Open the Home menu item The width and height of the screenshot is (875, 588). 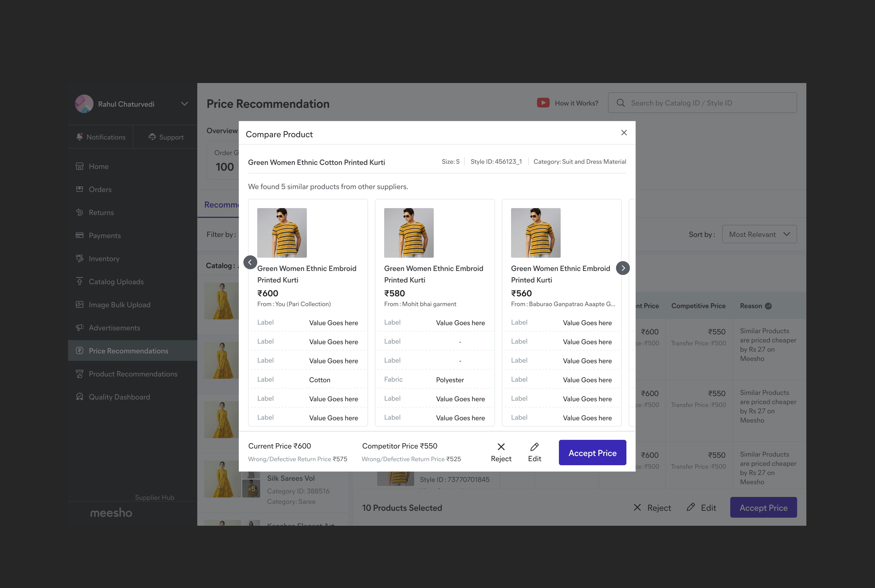click(x=132, y=166)
